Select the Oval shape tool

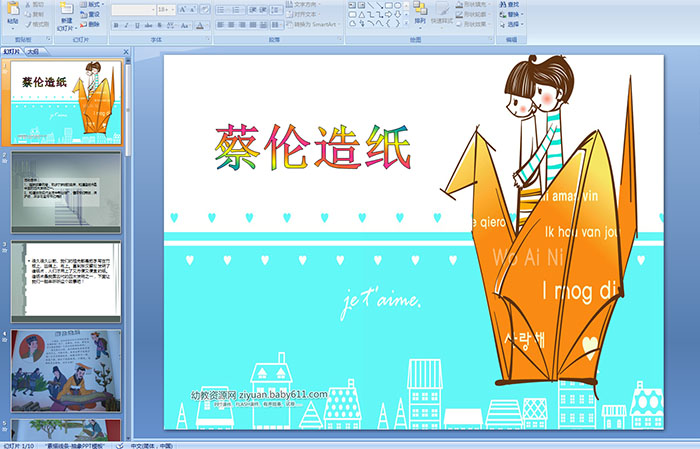point(397,5)
